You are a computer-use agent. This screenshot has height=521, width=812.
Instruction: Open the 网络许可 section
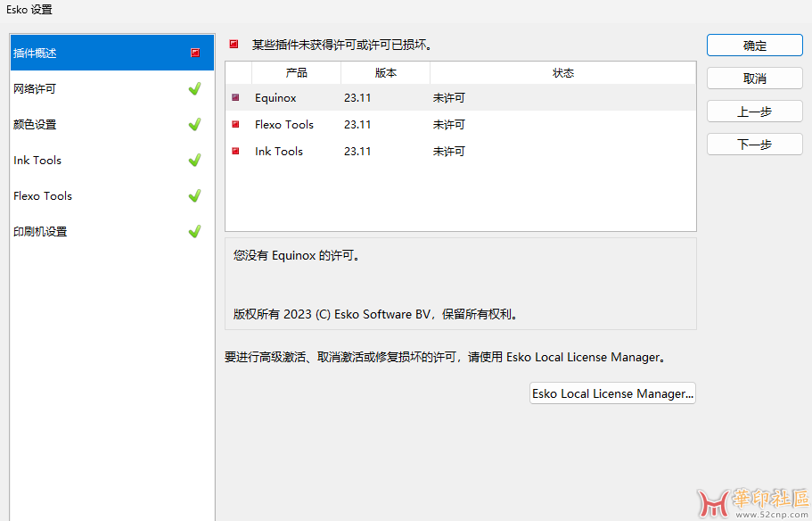(x=111, y=88)
